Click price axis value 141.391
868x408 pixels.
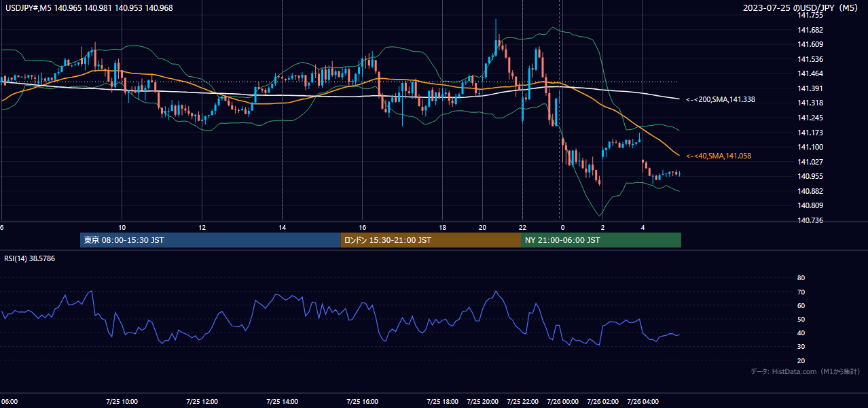[811, 88]
